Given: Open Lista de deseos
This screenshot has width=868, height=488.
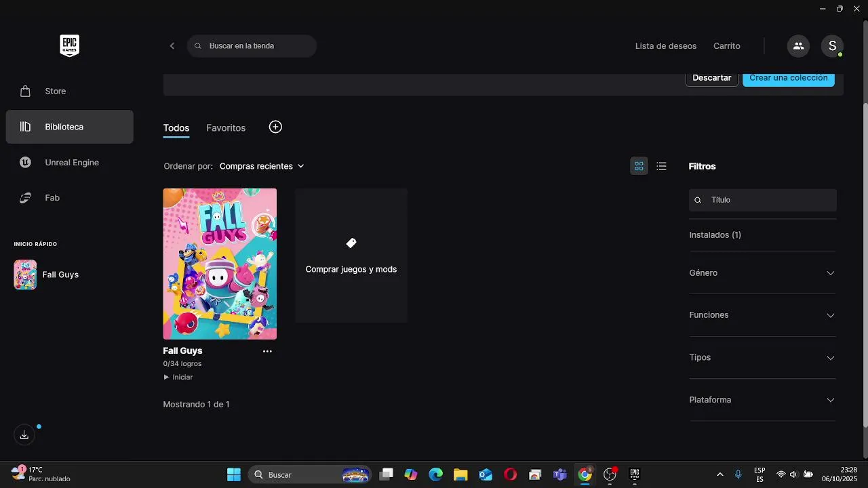Looking at the screenshot, I should (x=666, y=46).
